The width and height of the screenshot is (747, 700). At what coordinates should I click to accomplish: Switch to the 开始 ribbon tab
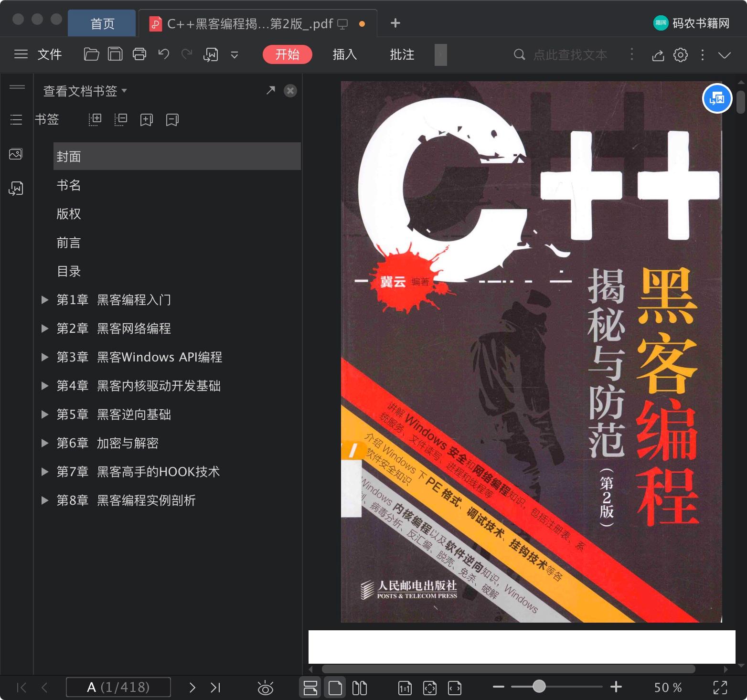[288, 54]
